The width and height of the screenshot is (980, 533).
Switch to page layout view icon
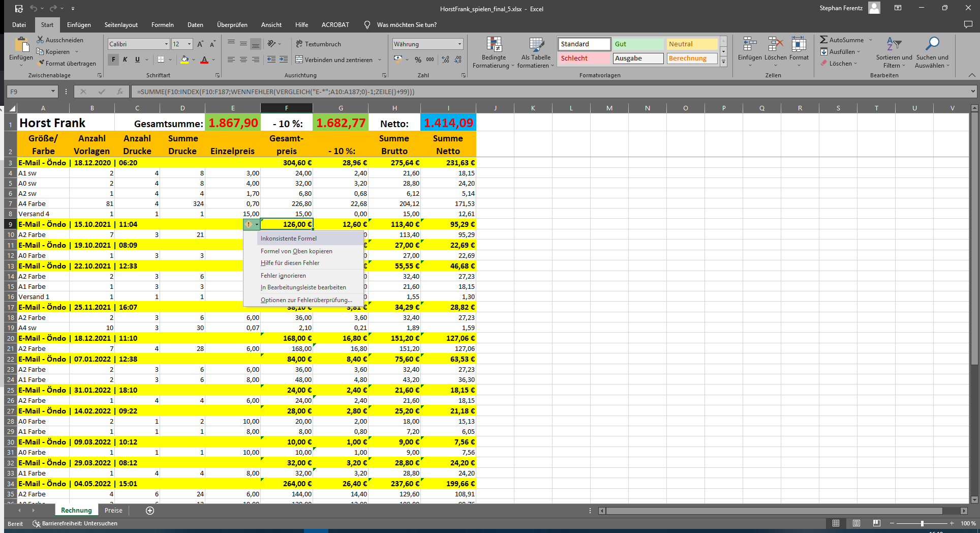click(856, 523)
